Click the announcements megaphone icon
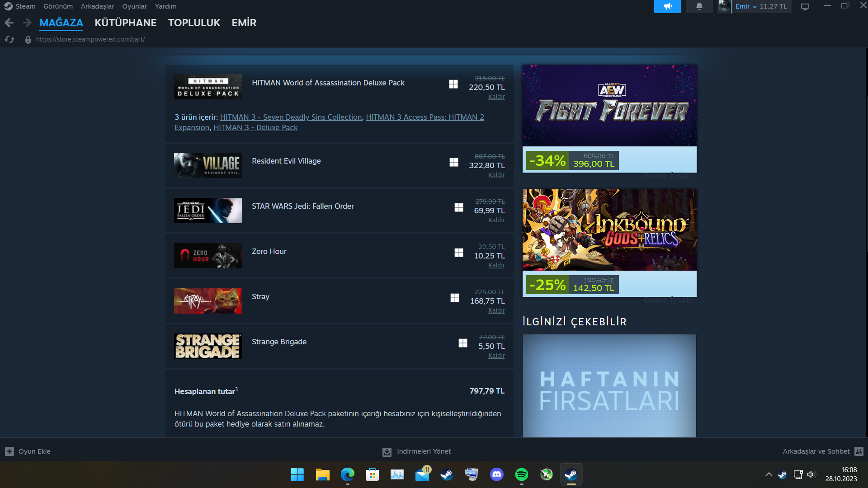This screenshot has height=488, width=868. [667, 6]
